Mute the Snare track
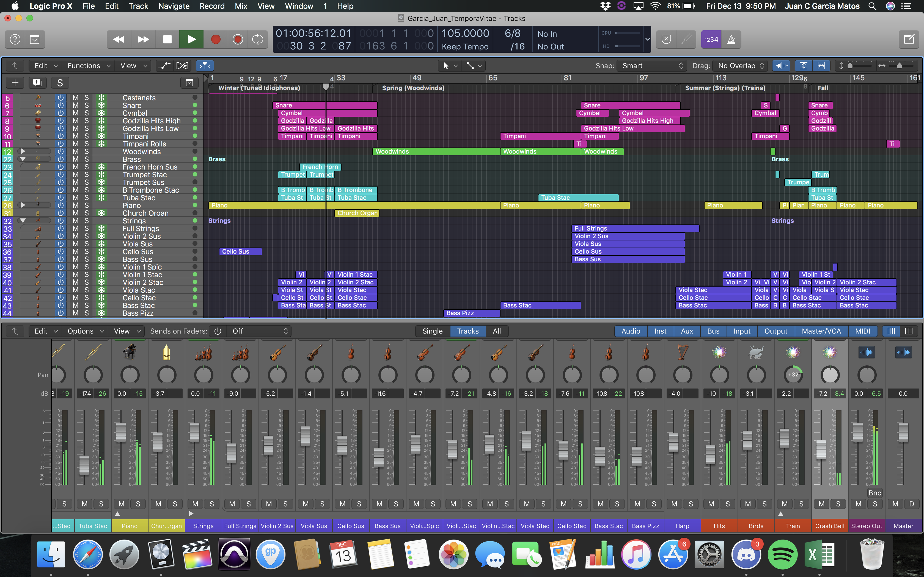924x577 pixels. [76, 105]
